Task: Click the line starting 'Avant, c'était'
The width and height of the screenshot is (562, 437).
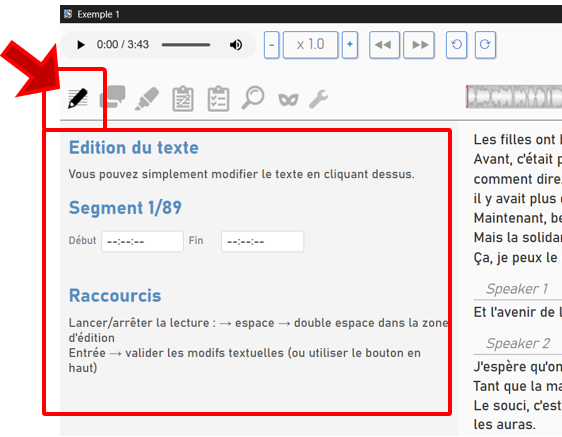Action: coord(518,159)
